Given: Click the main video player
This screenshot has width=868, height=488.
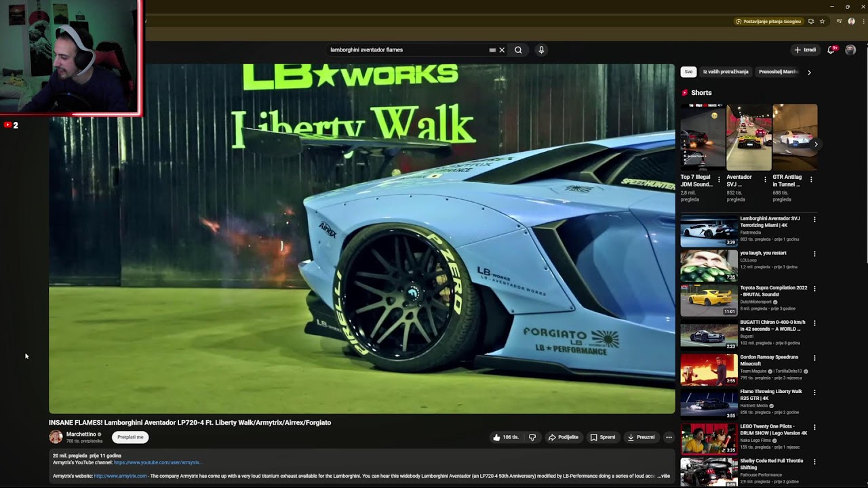Looking at the screenshot, I should pos(362,239).
